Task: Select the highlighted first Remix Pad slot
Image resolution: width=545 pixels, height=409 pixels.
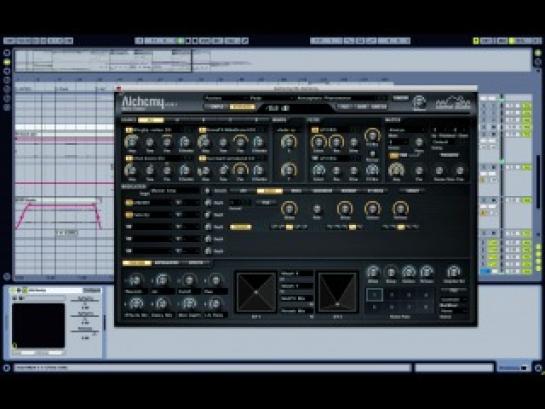Action: tap(374, 295)
